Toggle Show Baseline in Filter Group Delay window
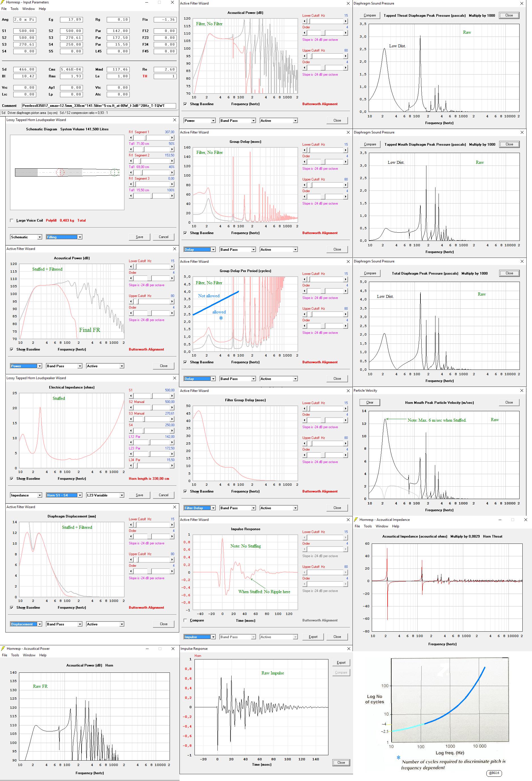Screen dimensions: 532x781 (185, 491)
